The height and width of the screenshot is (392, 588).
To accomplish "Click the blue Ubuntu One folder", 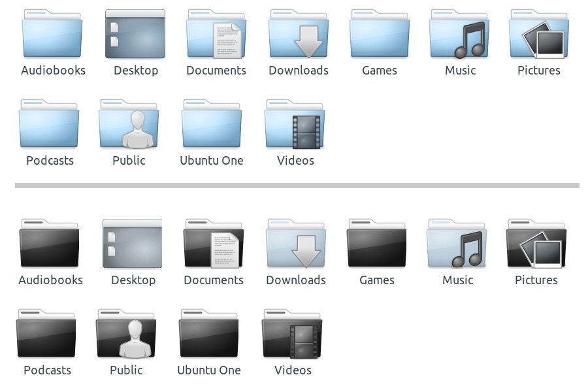I will tap(212, 125).
